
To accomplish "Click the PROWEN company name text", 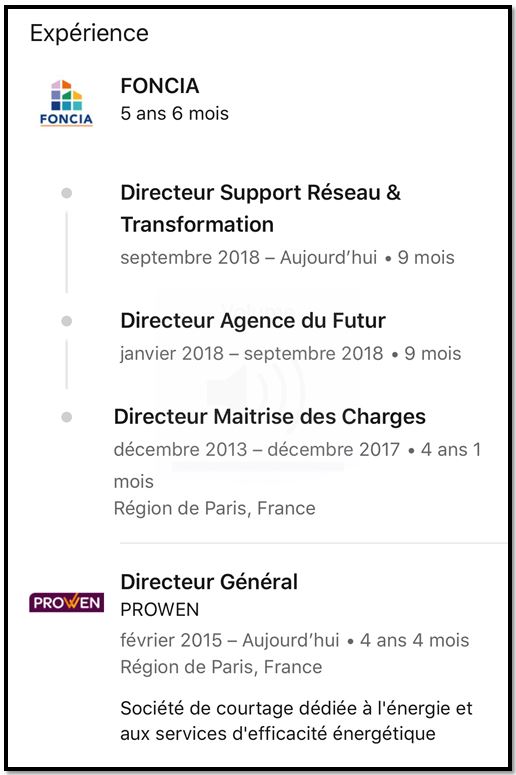I will tap(160, 609).
